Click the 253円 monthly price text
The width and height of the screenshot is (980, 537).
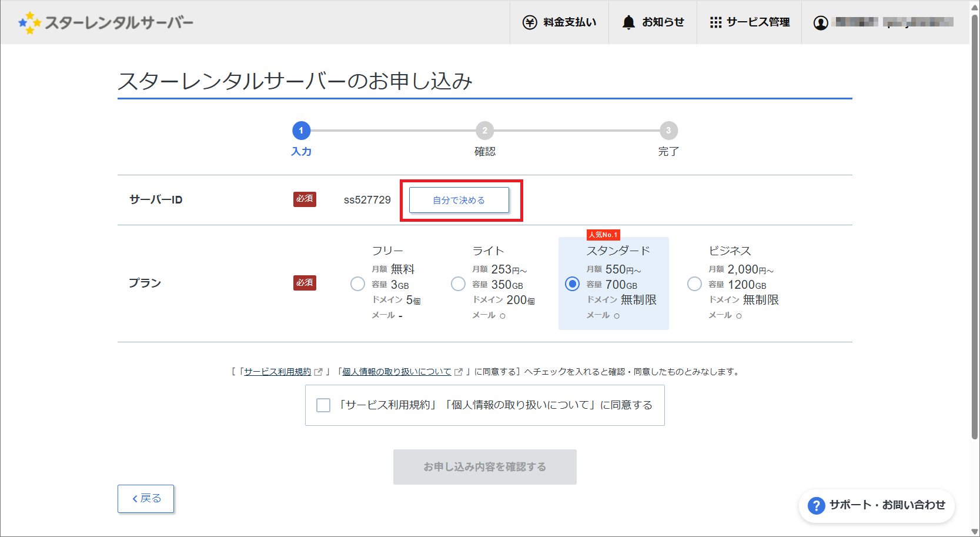(509, 269)
